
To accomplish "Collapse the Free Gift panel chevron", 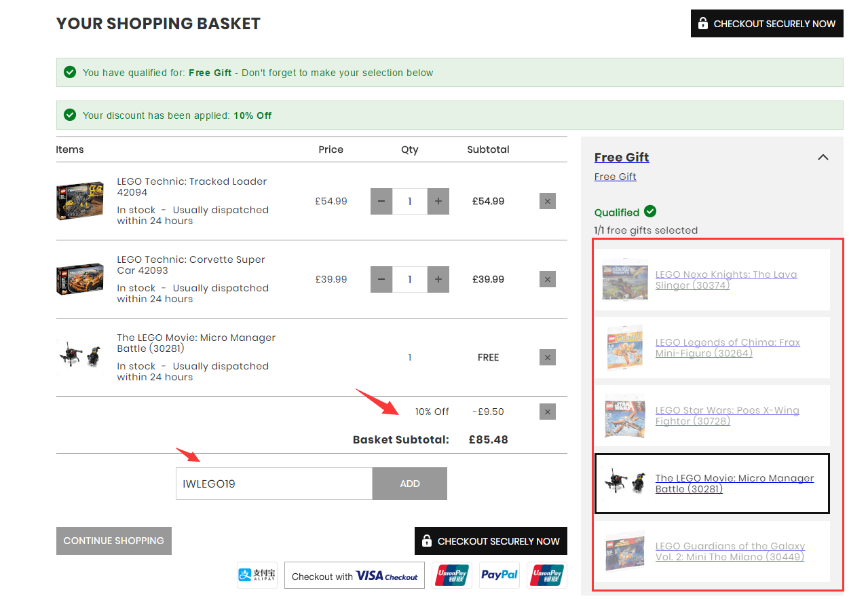I will pos(823,158).
